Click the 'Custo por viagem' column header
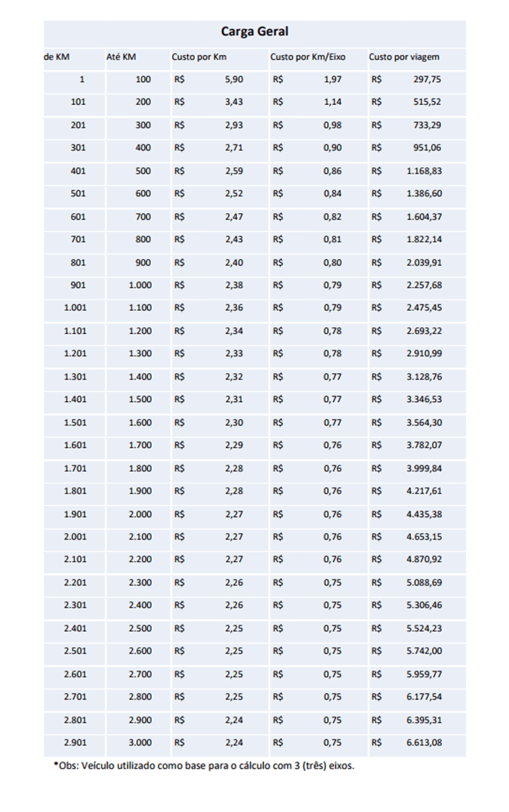 [x=404, y=57]
